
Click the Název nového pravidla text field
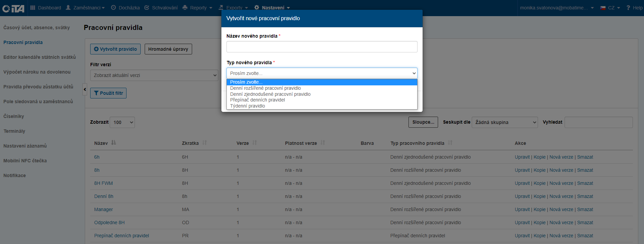point(322,47)
